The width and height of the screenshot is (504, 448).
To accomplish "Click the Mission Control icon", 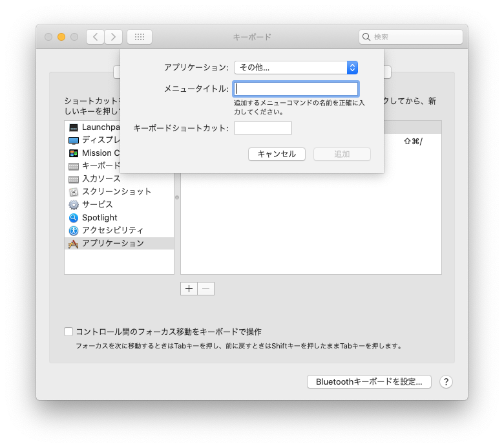I will pos(74,153).
